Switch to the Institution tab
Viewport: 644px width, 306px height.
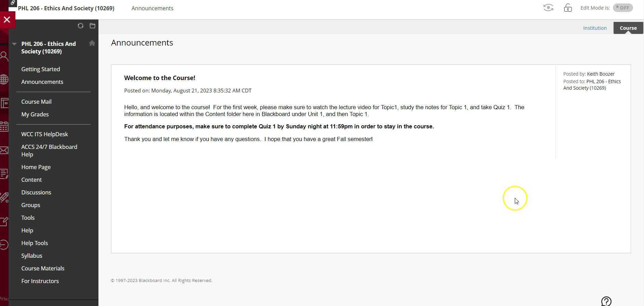pos(595,28)
